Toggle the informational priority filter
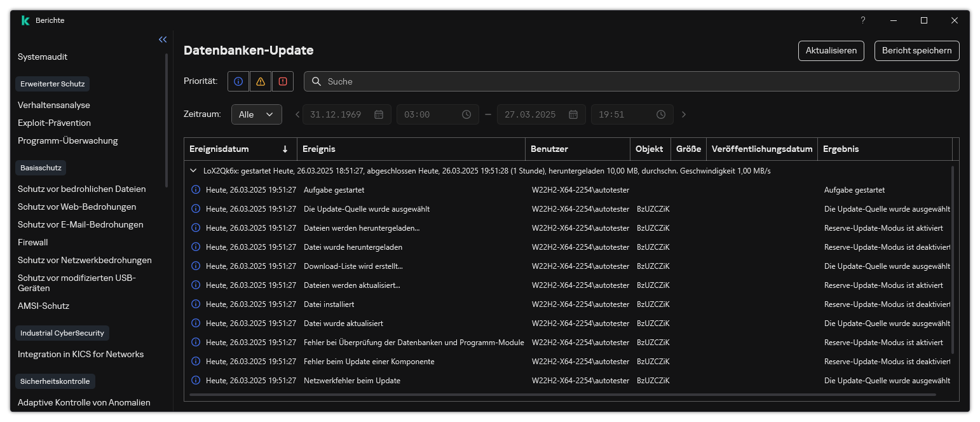The width and height of the screenshot is (980, 422). (x=238, y=81)
